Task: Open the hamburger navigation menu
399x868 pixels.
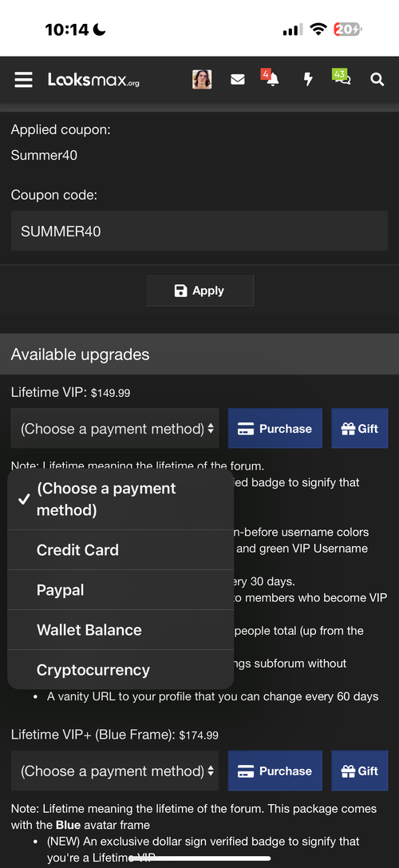Action: pos(23,80)
